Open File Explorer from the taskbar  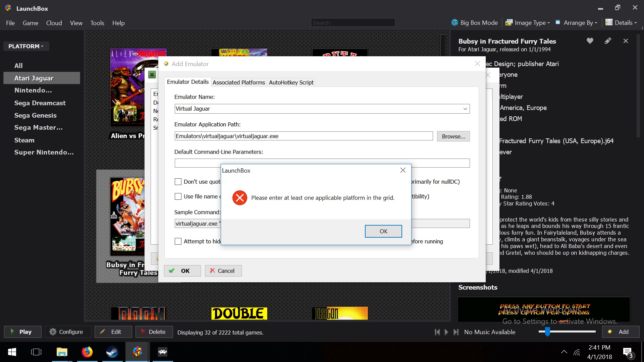click(x=62, y=352)
